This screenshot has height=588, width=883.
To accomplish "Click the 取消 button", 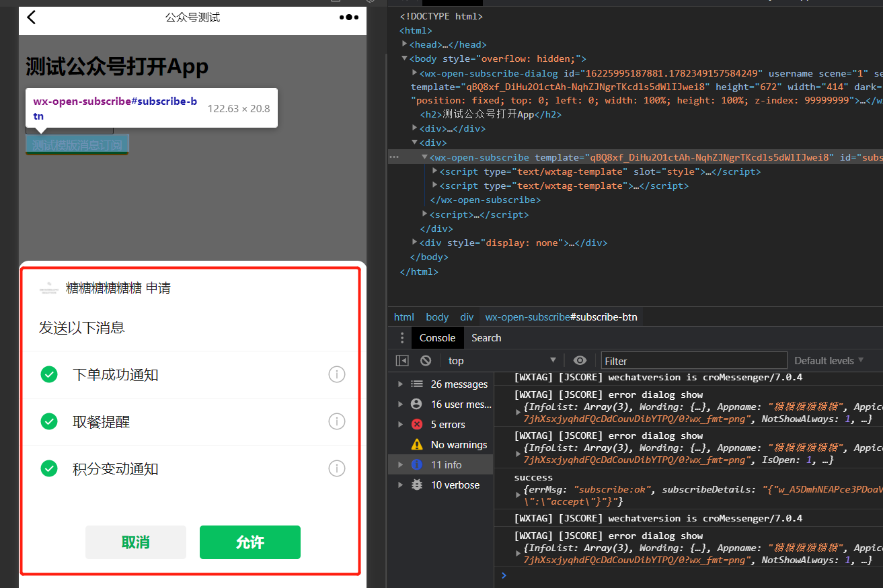I will tap(136, 542).
